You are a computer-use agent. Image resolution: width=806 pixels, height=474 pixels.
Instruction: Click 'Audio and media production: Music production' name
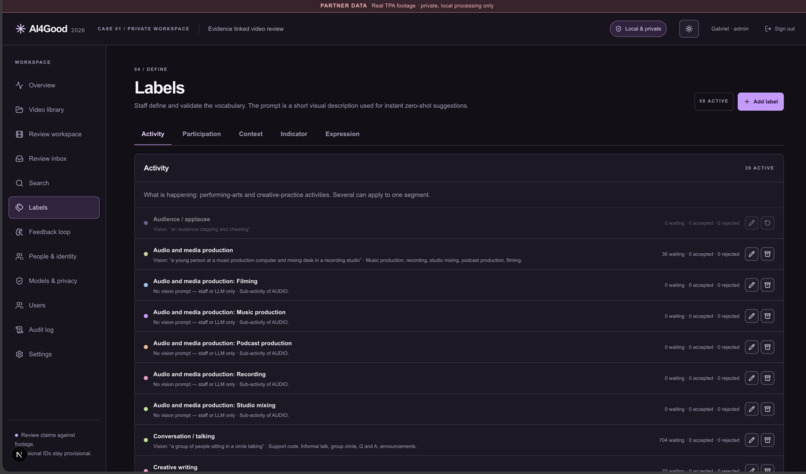click(219, 312)
